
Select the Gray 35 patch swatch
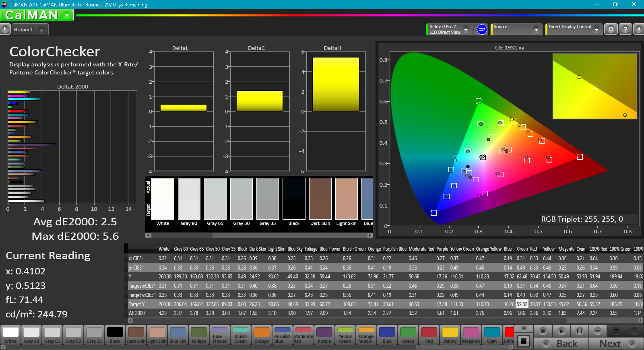[x=94, y=335]
